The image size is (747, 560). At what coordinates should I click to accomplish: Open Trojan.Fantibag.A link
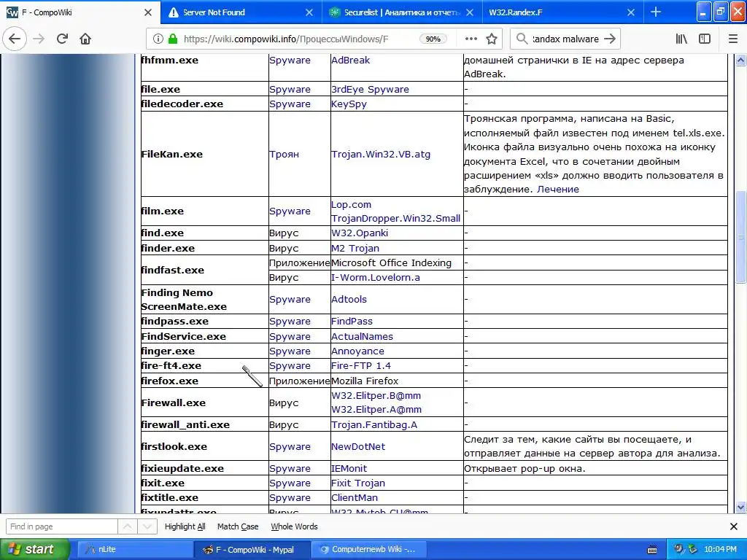point(374,424)
